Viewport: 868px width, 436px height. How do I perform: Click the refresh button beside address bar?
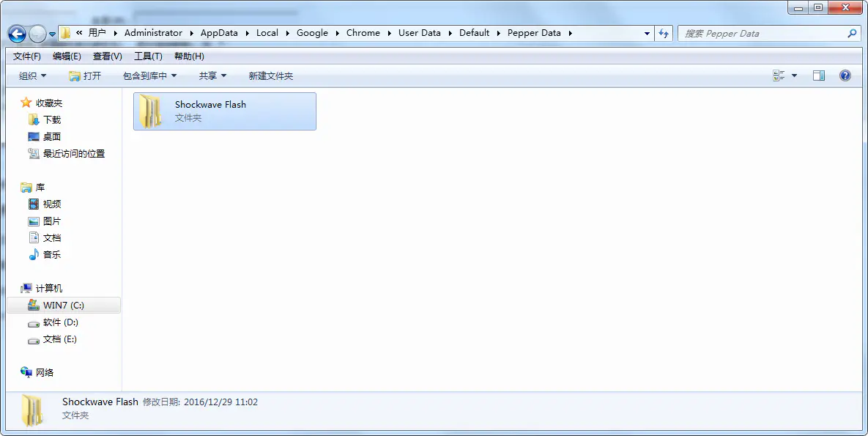(664, 33)
